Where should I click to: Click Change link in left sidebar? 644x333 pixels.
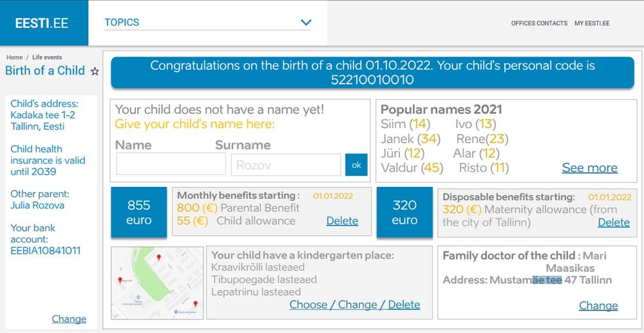[x=69, y=319]
